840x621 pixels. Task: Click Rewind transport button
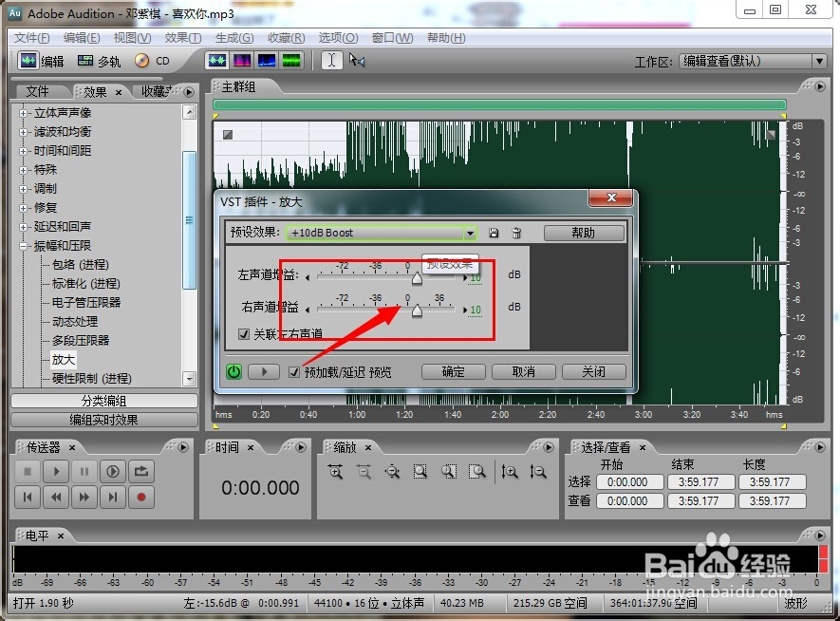[56, 498]
